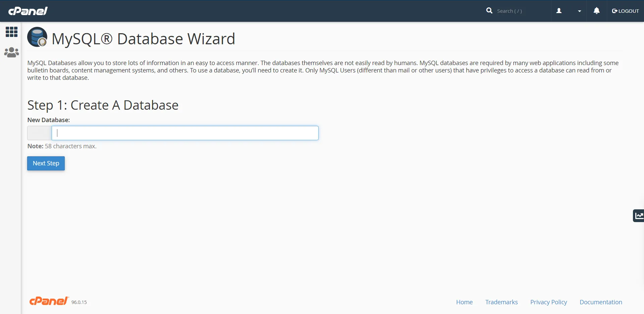The image size is (644, 314).
Task: Open the Documentation footer link
Action: tap(601, 302)
